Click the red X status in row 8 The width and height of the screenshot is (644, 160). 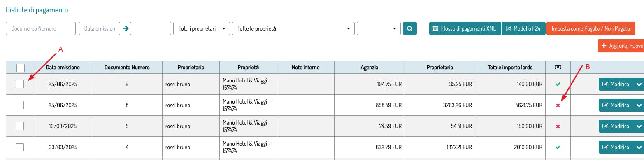[x=558, y=106]
